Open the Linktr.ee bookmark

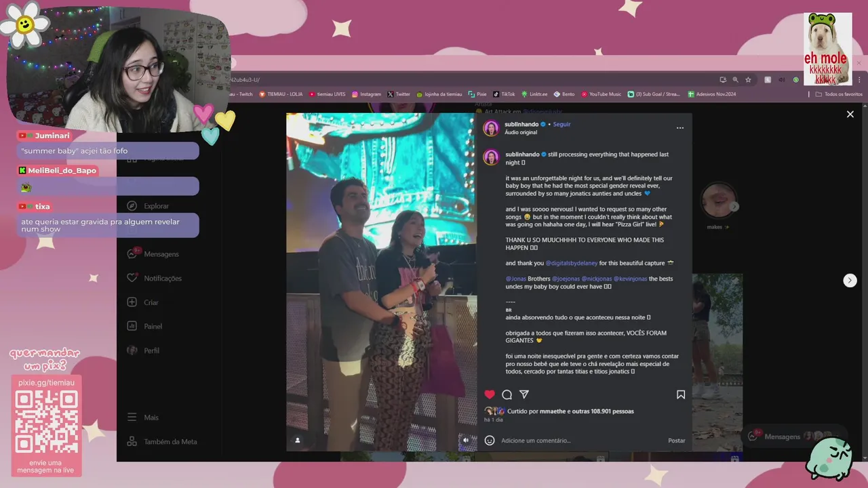click(534, 94)
